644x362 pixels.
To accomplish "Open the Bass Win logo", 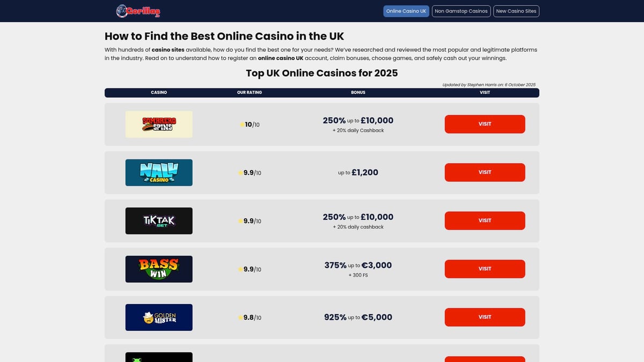I will (x=159, y=269).
